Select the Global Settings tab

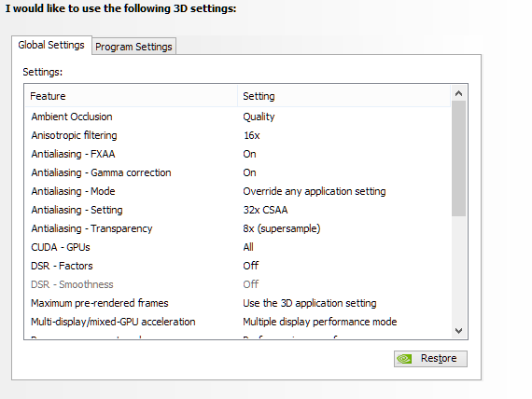tap(51, 45)
